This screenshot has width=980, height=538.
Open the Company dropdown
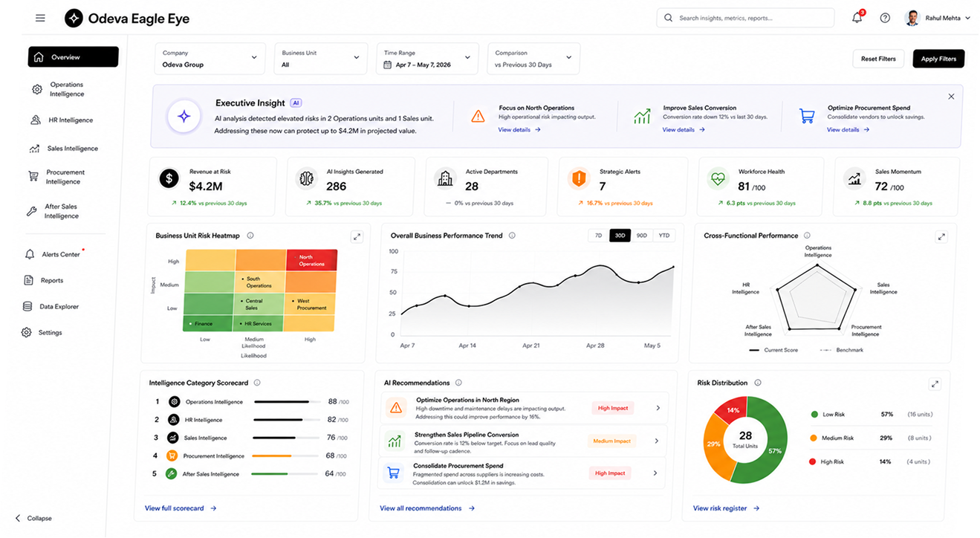pos(210,59)
